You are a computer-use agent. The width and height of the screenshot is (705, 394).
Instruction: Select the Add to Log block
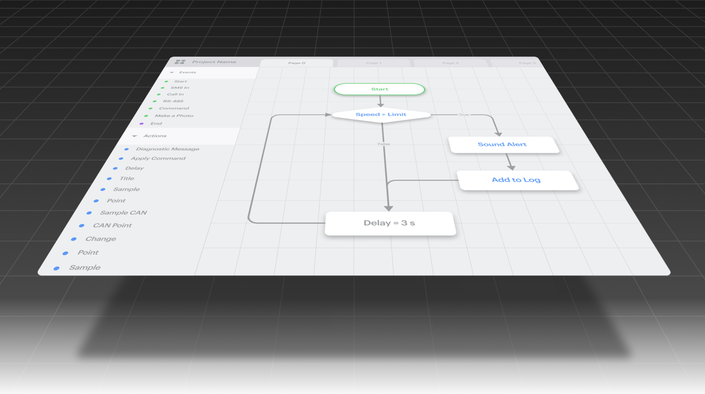[x=517, y=180]
